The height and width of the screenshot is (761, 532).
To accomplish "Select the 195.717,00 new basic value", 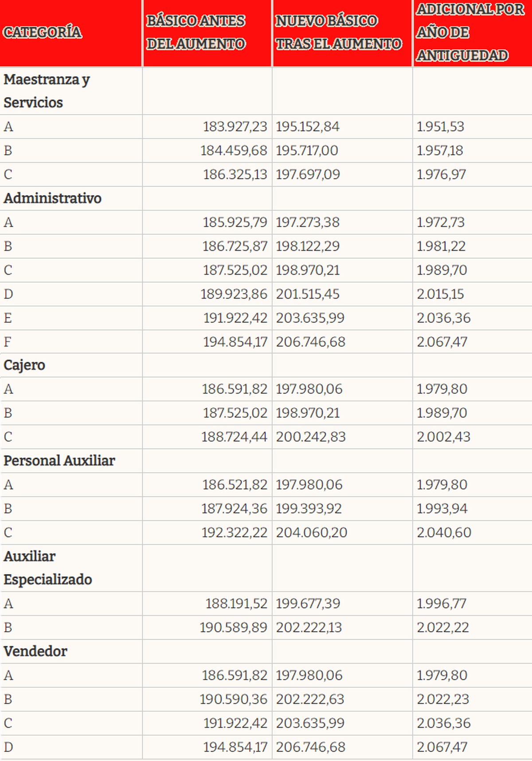I will [307, 151].
